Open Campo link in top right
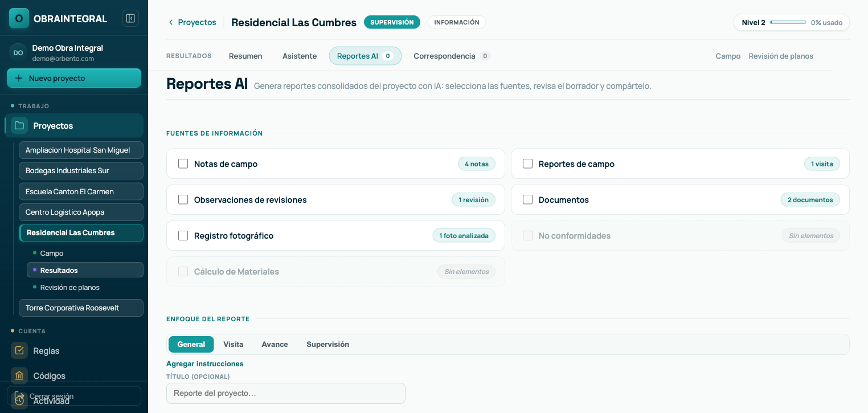The height and width of the screenshot is (413, 868). click(728, 56)
